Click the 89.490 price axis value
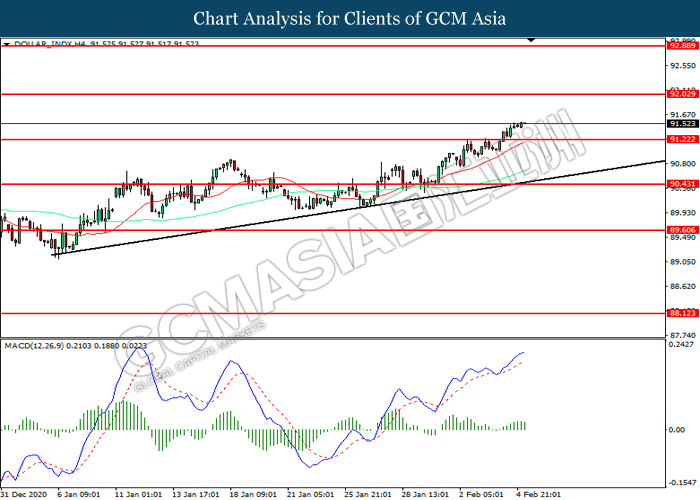This screenshot has height=500, width=700. click(683, 238)
